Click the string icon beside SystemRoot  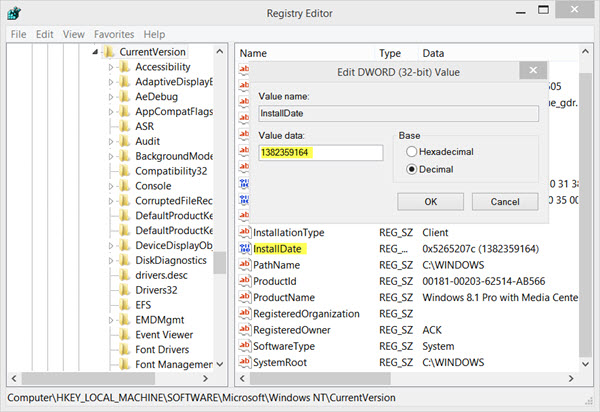coord(244,362)
